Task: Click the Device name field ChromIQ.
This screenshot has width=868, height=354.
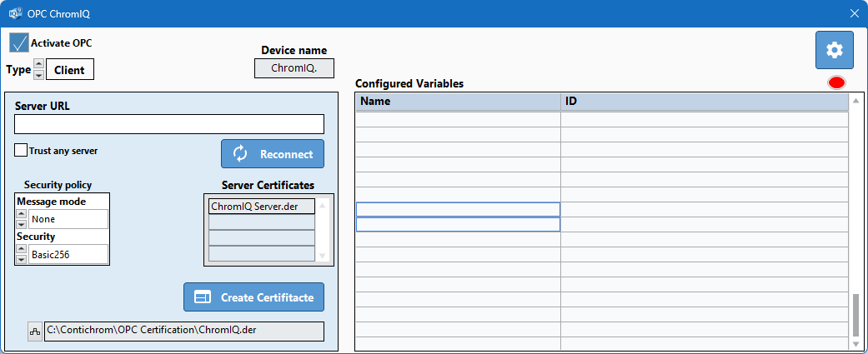Action: click(294, 68)
